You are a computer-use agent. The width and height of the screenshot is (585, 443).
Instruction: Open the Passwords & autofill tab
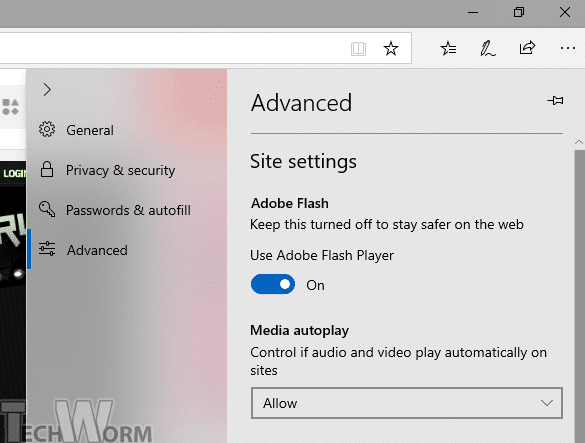pos(127,210)
